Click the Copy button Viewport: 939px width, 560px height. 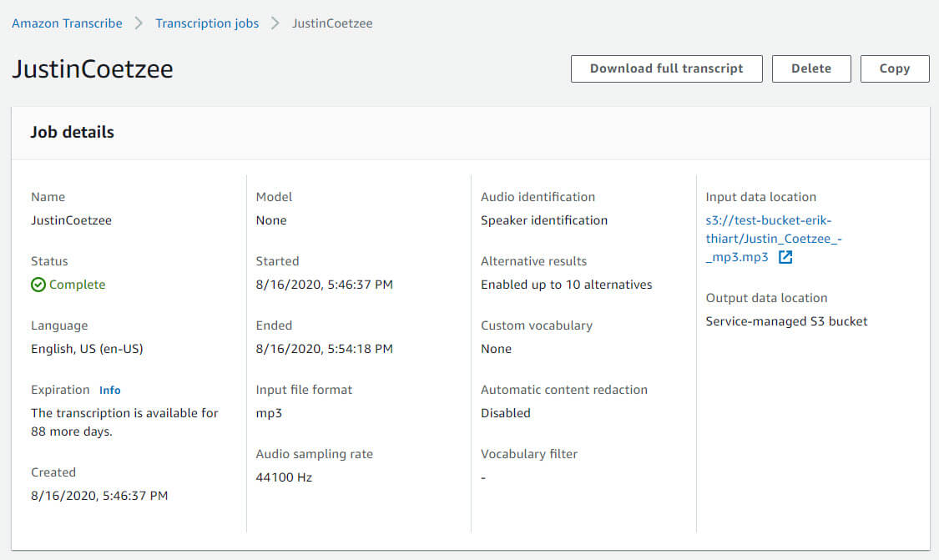pos(894,68)
